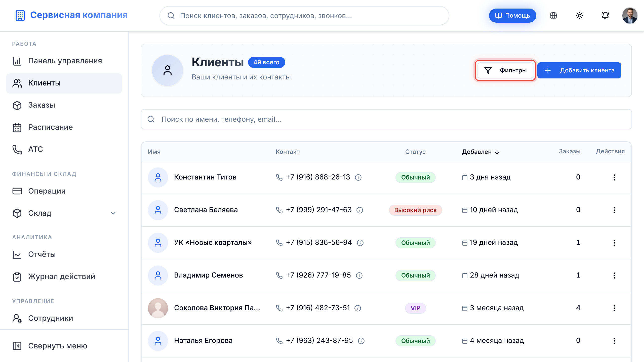This screenshot has width=644, height=362.
Task: Open actions menu for Константин Титов
Action: [614, 177]
